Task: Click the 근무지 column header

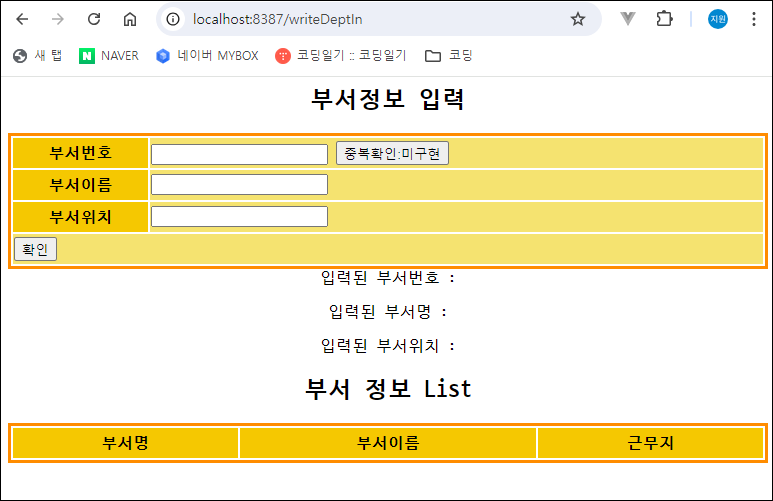Action: (650, 443)
